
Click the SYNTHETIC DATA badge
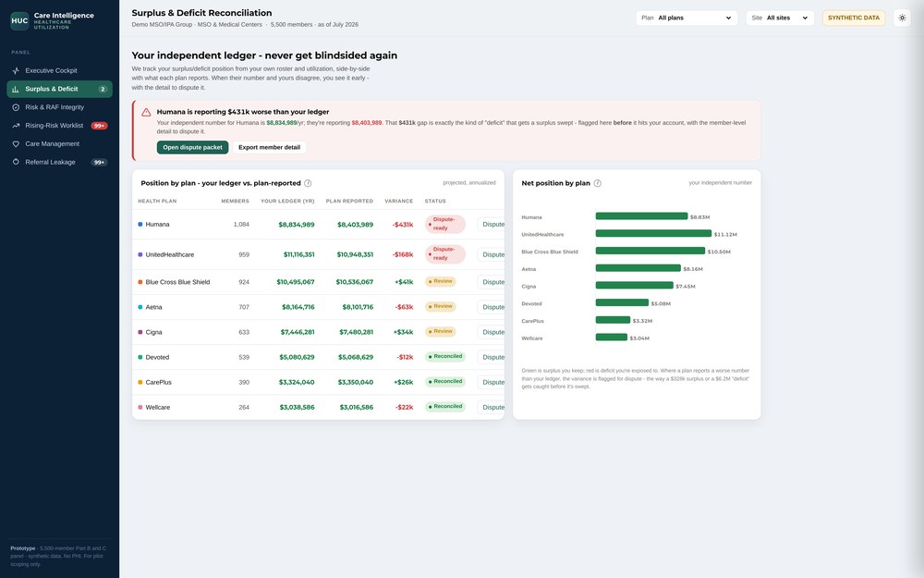coord(853,18)
